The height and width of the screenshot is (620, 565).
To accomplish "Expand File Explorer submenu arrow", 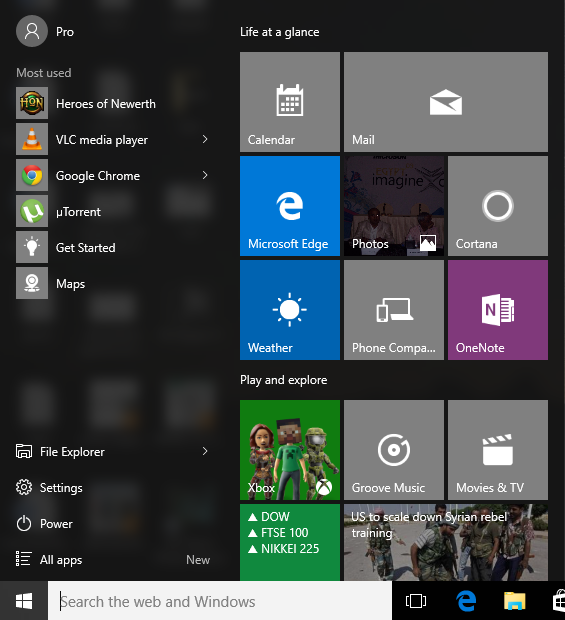I will click(x=205, y=451).
